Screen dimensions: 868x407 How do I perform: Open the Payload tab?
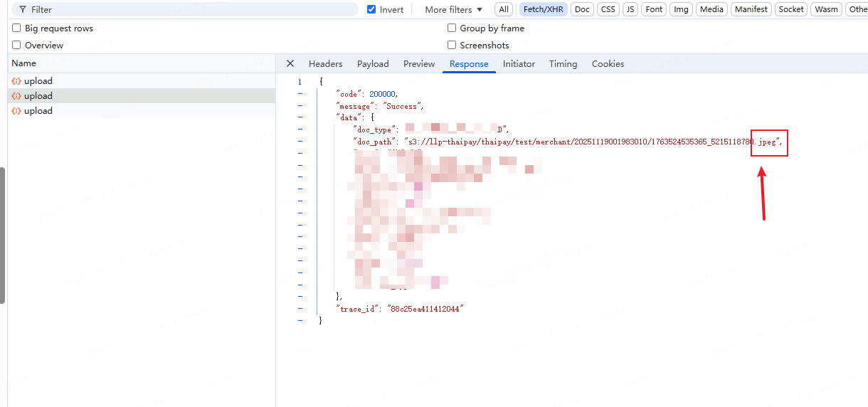point(373,64)
